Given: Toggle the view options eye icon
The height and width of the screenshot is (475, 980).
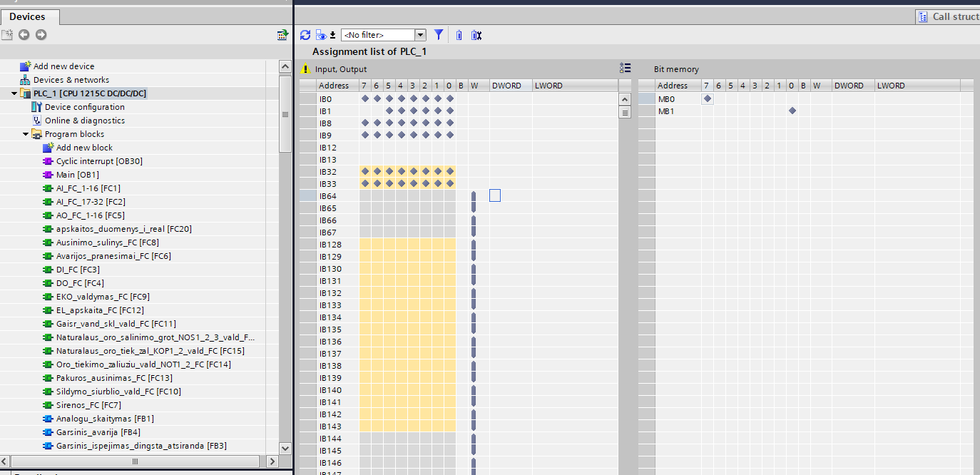Looking at the screenshot, I should point(322,35).
